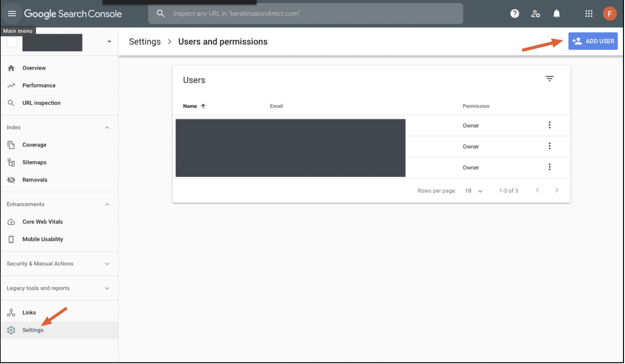This screenshot has height=364, width=625.
Task: Open the Users table filter icon
Action: pyautogui.click(x=550, y=79)
